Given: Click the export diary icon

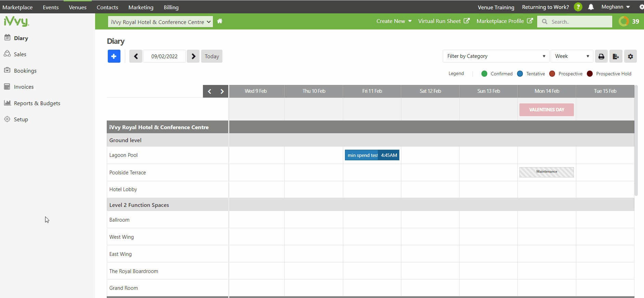Looking at the screenshot, I should click(616, 56).
